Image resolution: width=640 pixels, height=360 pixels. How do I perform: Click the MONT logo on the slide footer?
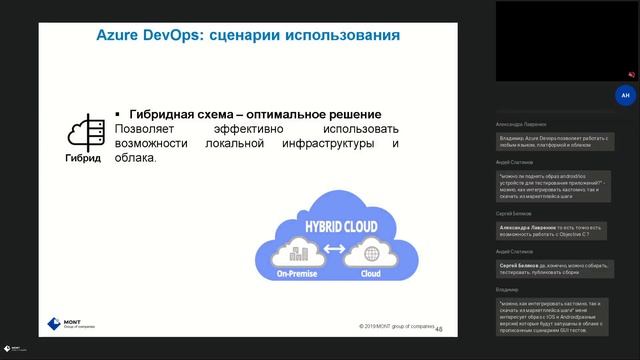(71, 324)
